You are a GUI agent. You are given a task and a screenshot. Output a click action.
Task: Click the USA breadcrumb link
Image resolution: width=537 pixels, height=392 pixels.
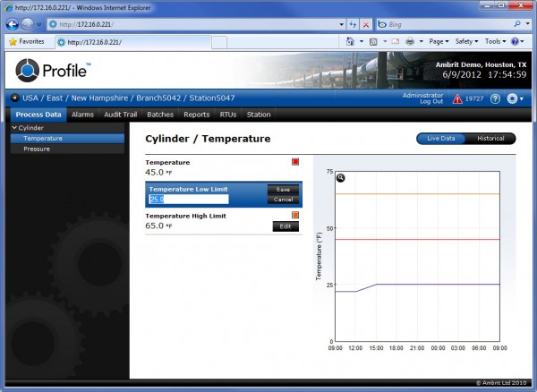click(30, 98)
